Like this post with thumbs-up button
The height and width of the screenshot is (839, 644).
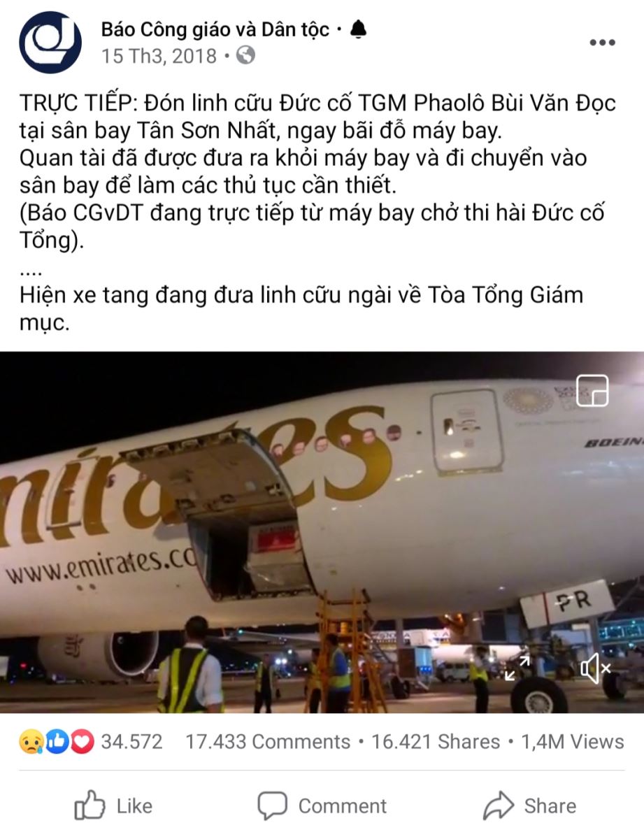(x=113, y=806)
